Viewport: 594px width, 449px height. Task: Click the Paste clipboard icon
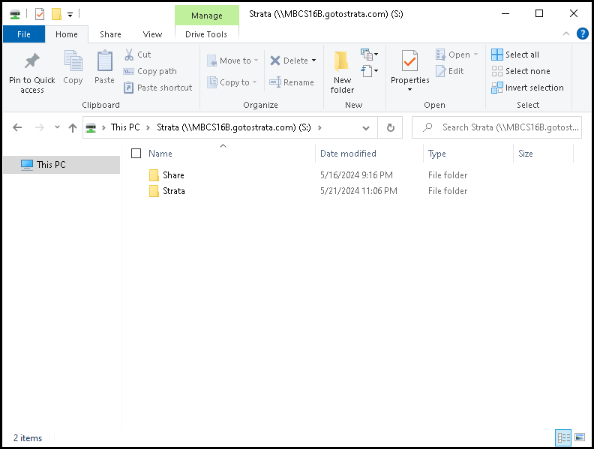(x=105, y=61)
